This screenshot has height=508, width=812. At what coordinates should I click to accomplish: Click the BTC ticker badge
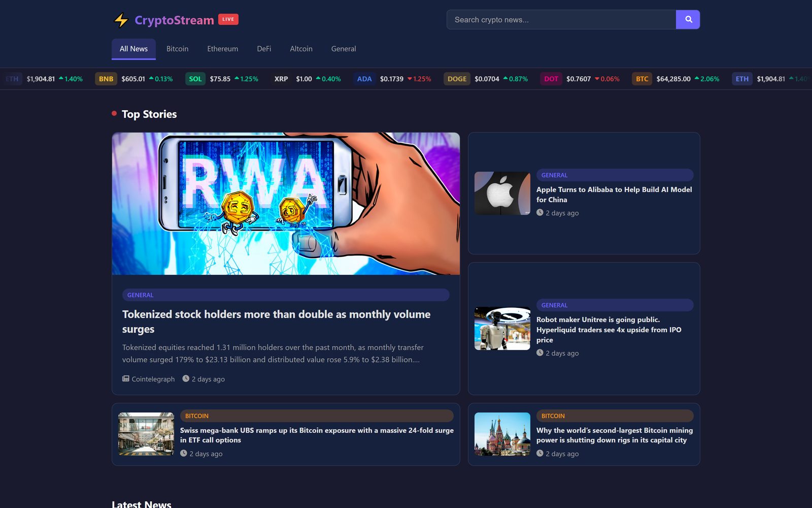pos(642,79)
